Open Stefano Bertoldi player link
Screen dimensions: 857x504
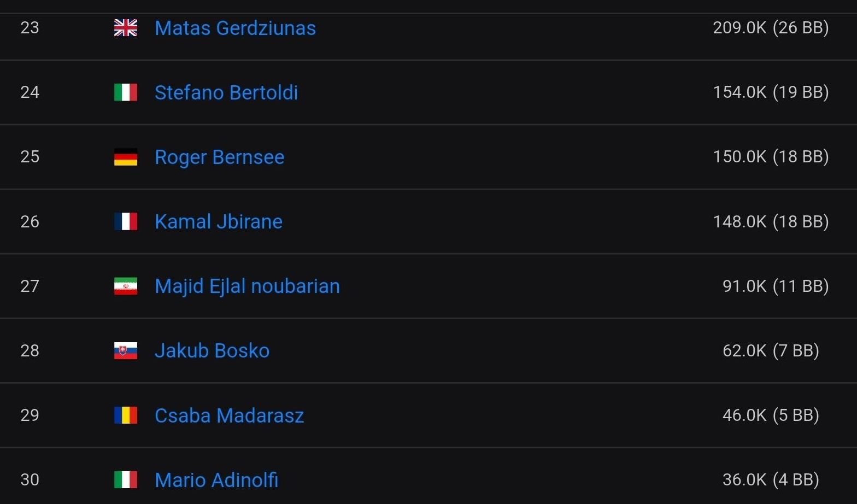226,92
